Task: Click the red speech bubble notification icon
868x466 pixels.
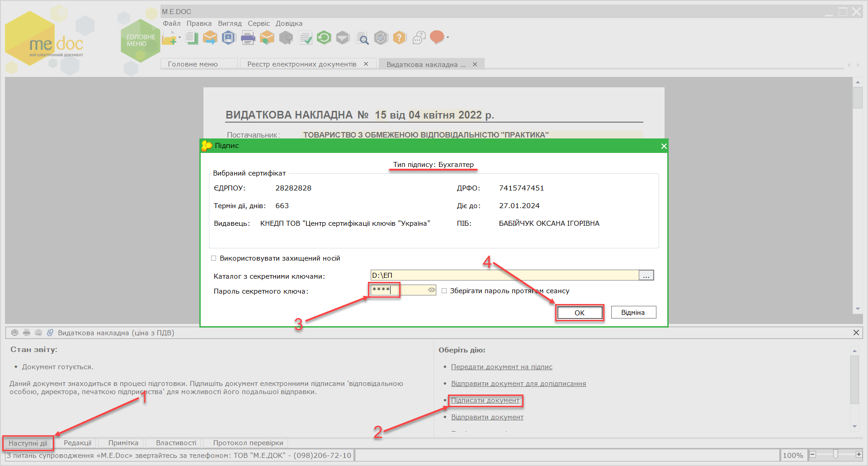Action: click(x=437, y=37)
